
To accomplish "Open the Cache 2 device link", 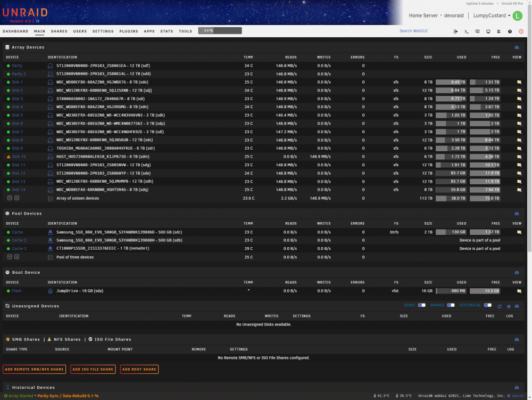I will pos(19,240).
